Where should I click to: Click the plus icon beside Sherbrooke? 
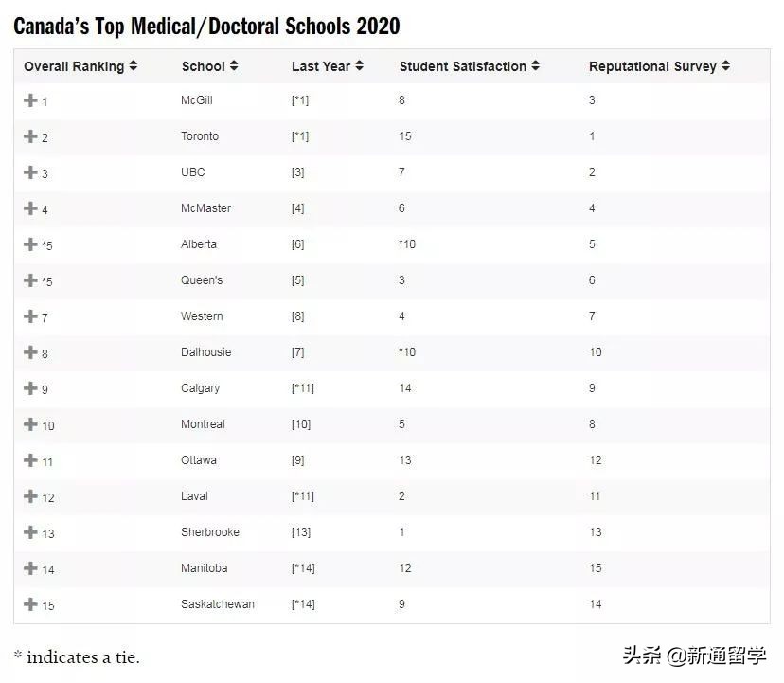point(31,532)
